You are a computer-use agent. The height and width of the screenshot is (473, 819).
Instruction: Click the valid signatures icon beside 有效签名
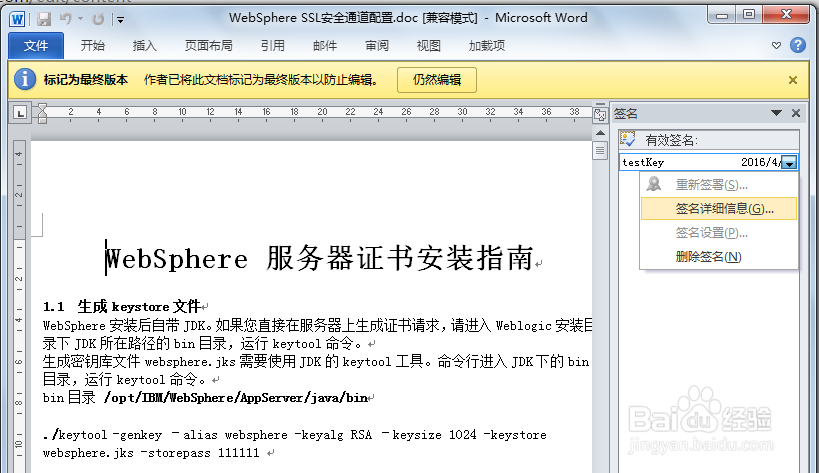628,139
